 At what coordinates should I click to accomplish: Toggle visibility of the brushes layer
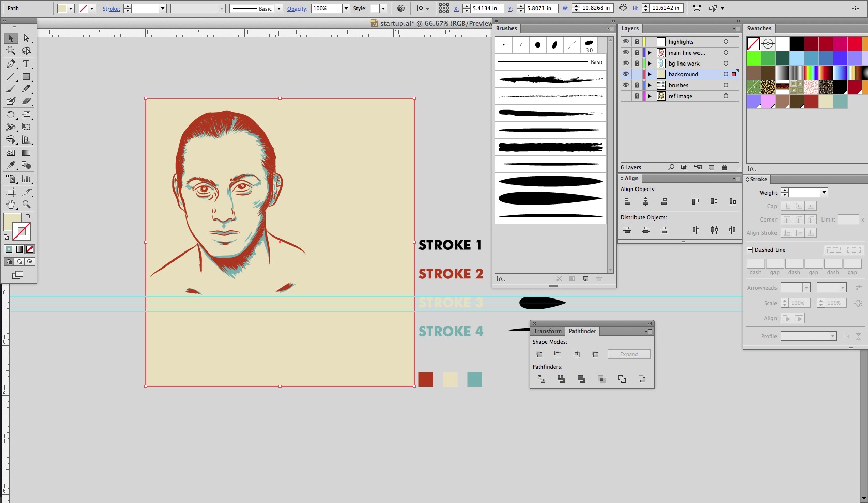pyautogui.click(x=626, y=85)
